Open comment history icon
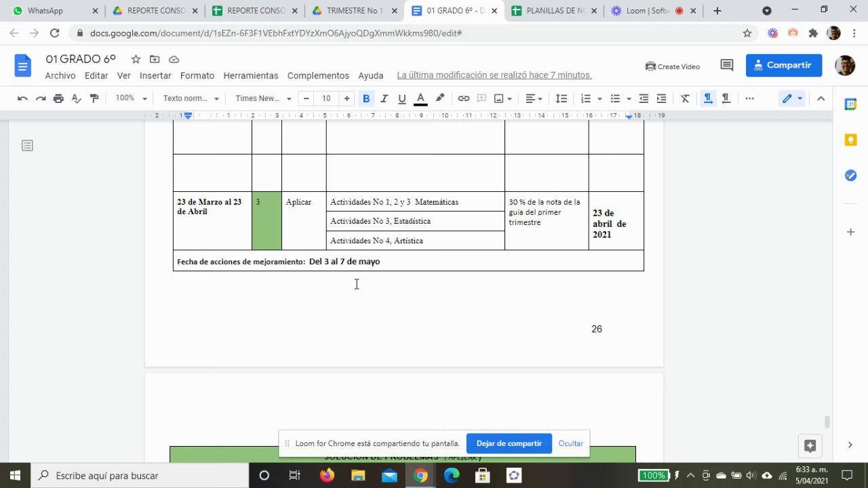868x488 pixels. tap(727, 66)
